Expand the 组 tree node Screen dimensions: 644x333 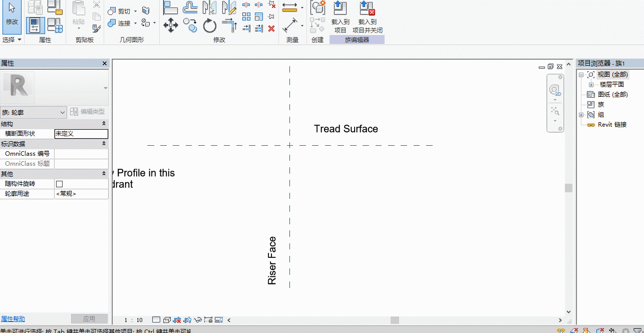(581, 115)
